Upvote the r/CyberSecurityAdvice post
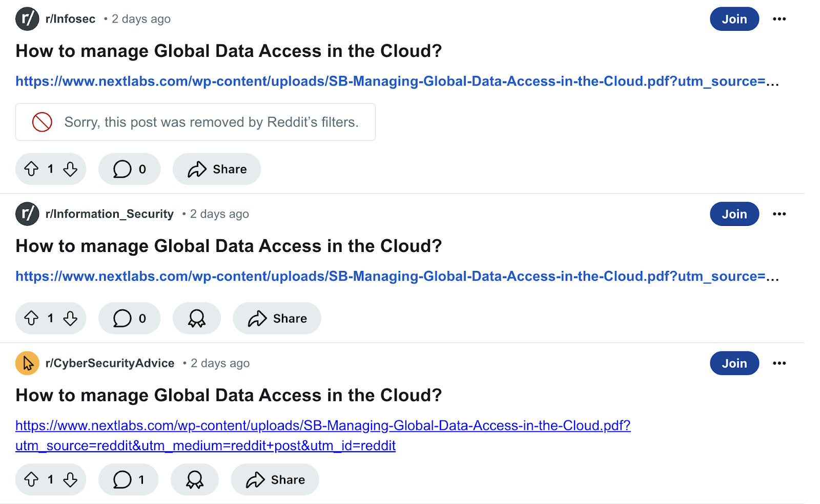The image size is (820, 504). click(32, 479)
